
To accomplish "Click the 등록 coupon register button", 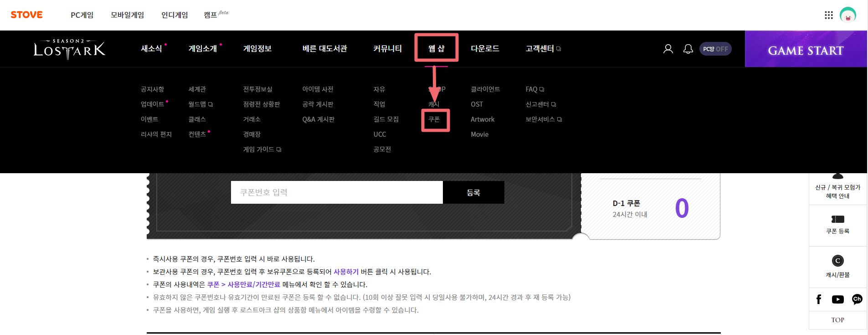I will (473, 192).
